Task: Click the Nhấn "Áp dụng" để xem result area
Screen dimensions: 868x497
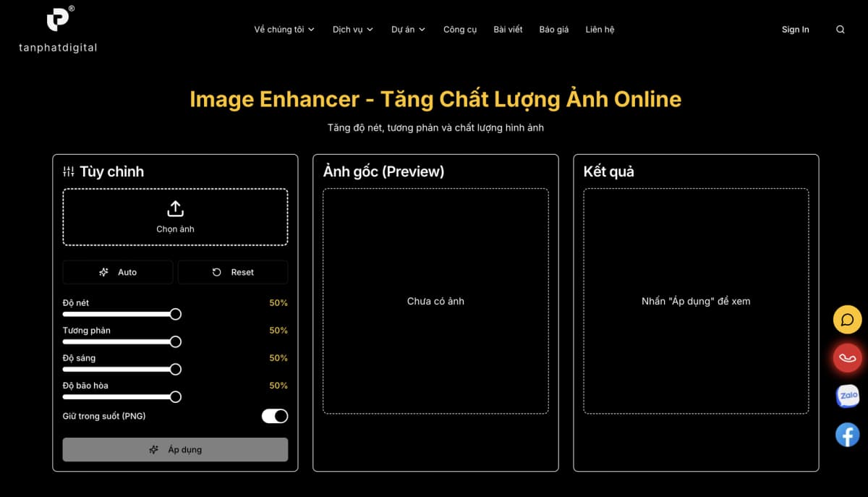Action: point(696,301)
